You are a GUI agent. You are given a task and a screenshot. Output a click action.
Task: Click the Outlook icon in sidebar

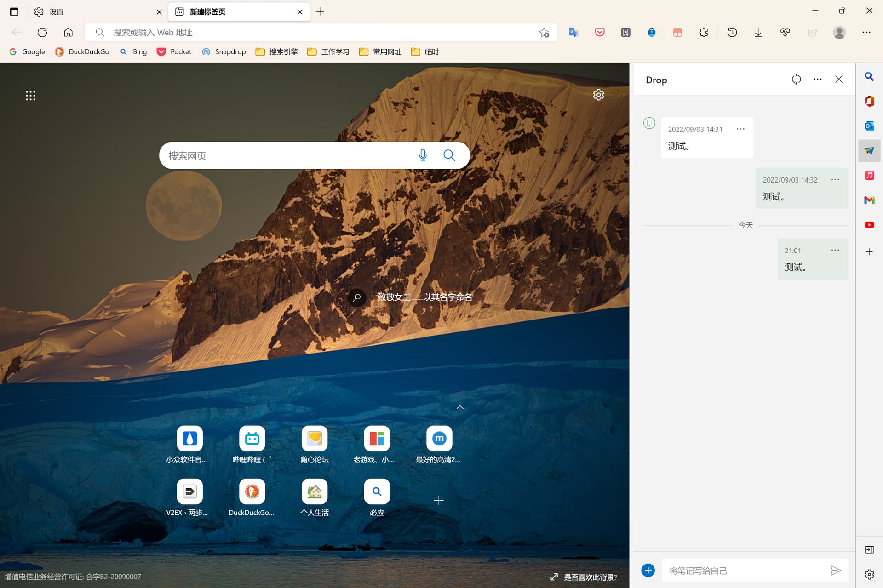(x=869, y=126)
